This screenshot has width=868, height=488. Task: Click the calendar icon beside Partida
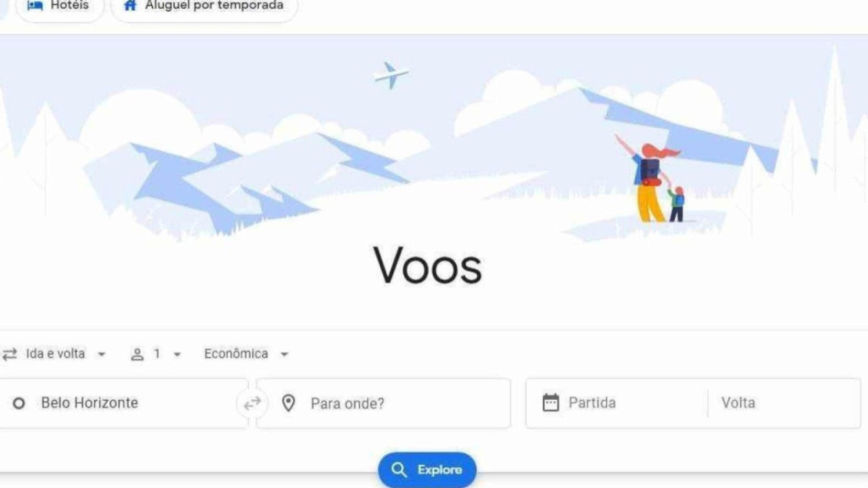551,403
